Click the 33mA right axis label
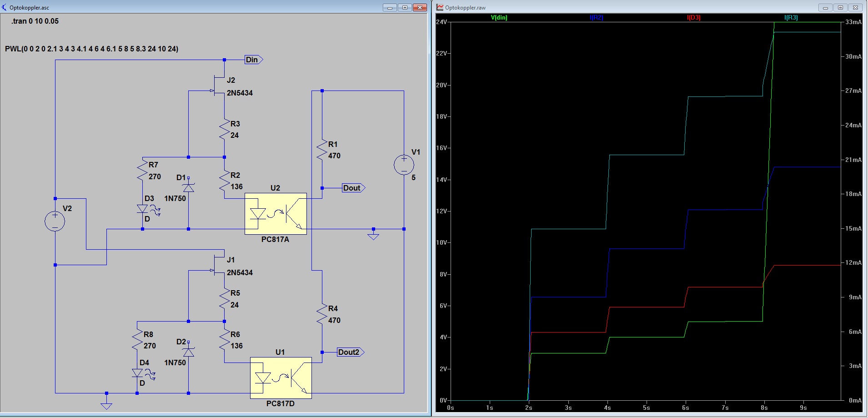Viewport: 868px width, 418px height. [853, 22]
